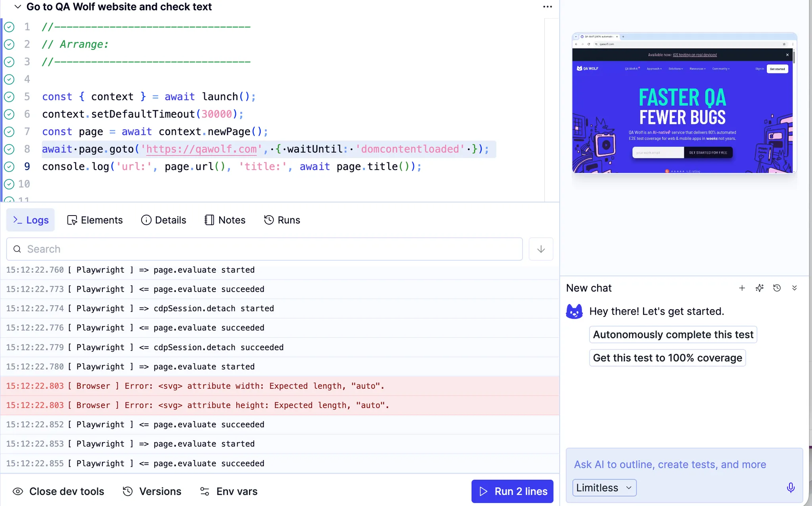Click the sparkle AI icon in chat header
812x506 pixels.
(x=759, y=288)
